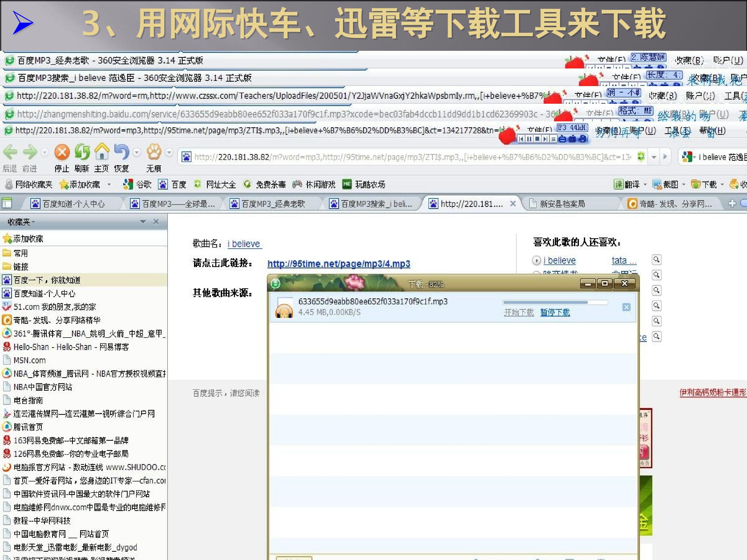This screenshot has width=747, height=560.
Task: Close the 收藏夹 favorites side panel
Action: click(x=156, y=221)
